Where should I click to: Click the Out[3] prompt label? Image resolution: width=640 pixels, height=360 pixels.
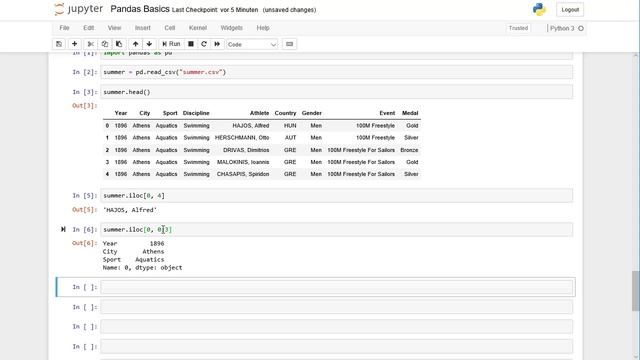point(84,106)
